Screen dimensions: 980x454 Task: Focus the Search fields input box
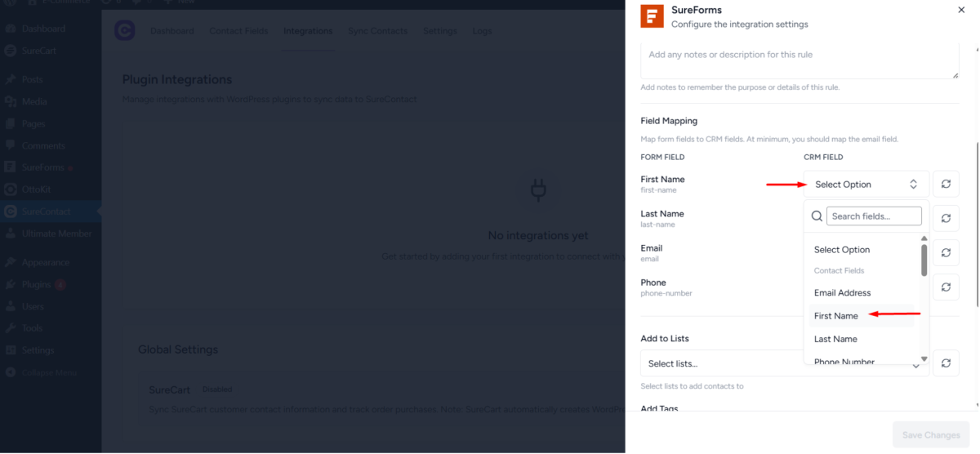[x=874, y=216]
